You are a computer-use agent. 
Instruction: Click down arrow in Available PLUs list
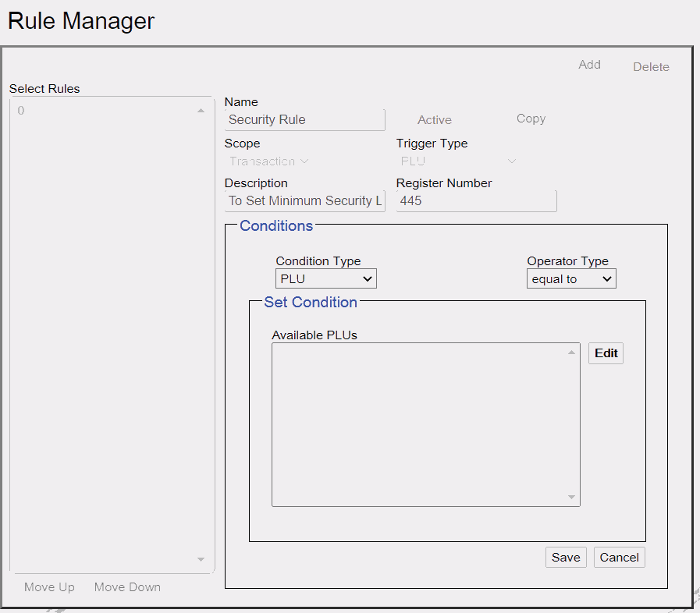[x=571, y=497]
